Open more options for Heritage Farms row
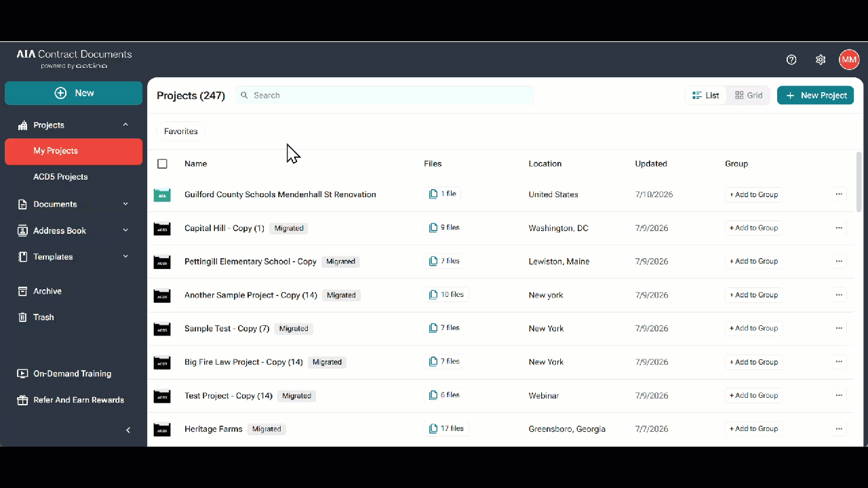Screen dimensions: 868x488 pyautogui.click(x=839, y=429)
